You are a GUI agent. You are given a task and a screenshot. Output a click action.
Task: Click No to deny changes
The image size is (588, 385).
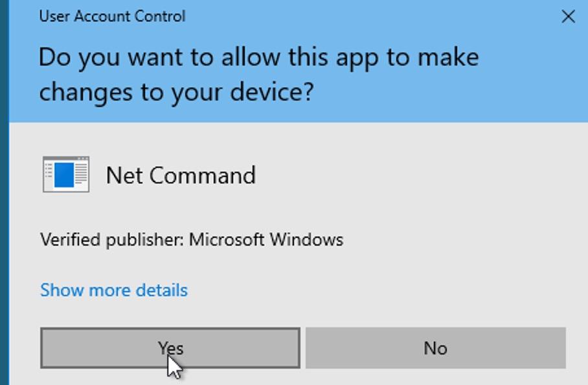coord(435,348)
